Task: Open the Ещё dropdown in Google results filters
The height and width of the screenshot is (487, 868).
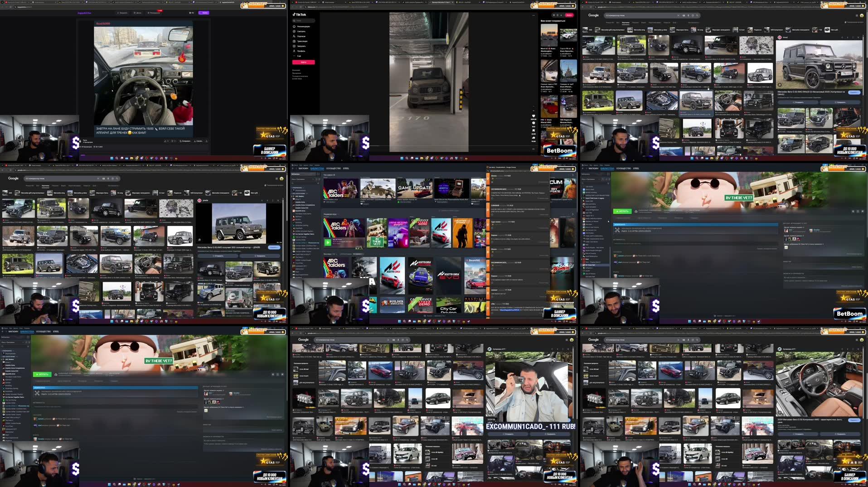Action: 674,23
